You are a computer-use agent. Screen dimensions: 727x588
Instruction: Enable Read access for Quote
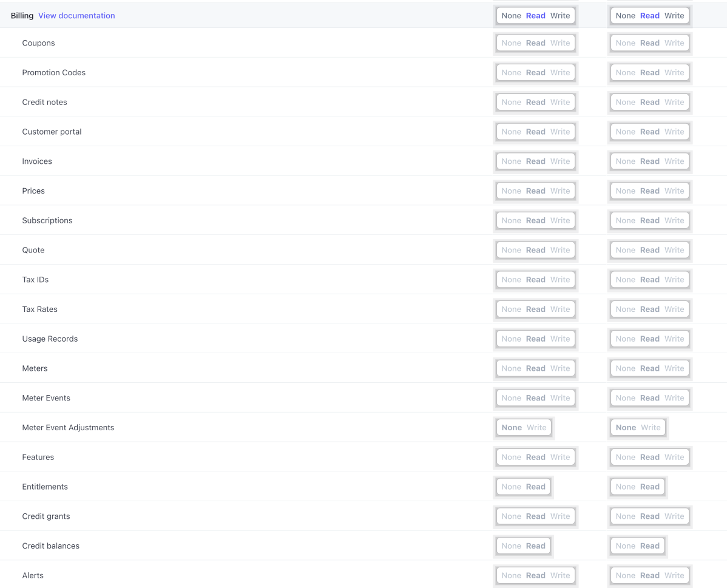[535, 250]
